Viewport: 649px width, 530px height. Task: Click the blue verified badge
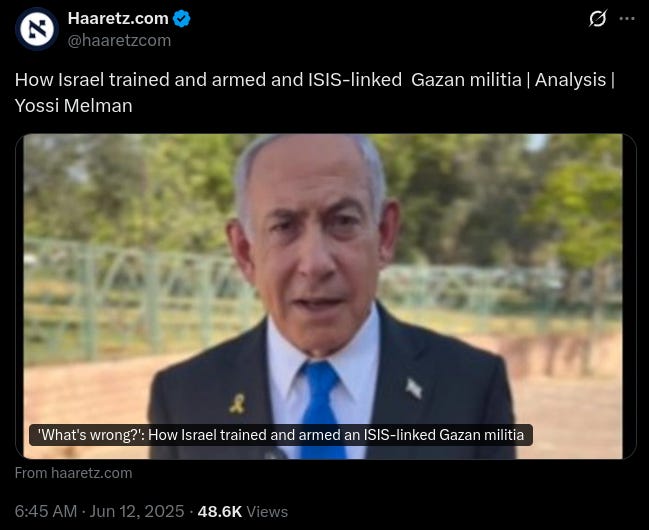pos(181,19)
